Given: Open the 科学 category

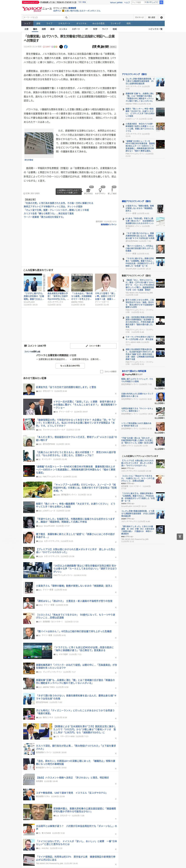Looking at the screenshot, I should coord(95,29).
